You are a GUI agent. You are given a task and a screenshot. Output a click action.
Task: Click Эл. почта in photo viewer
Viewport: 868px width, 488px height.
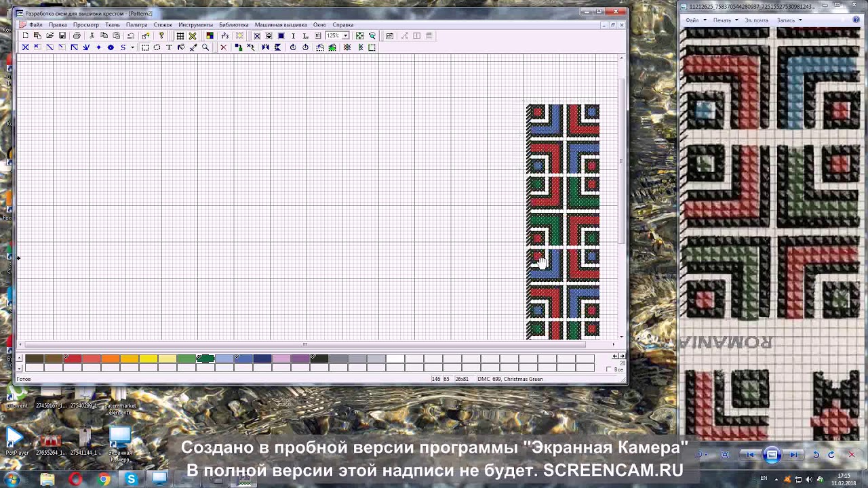coord(756,20)
